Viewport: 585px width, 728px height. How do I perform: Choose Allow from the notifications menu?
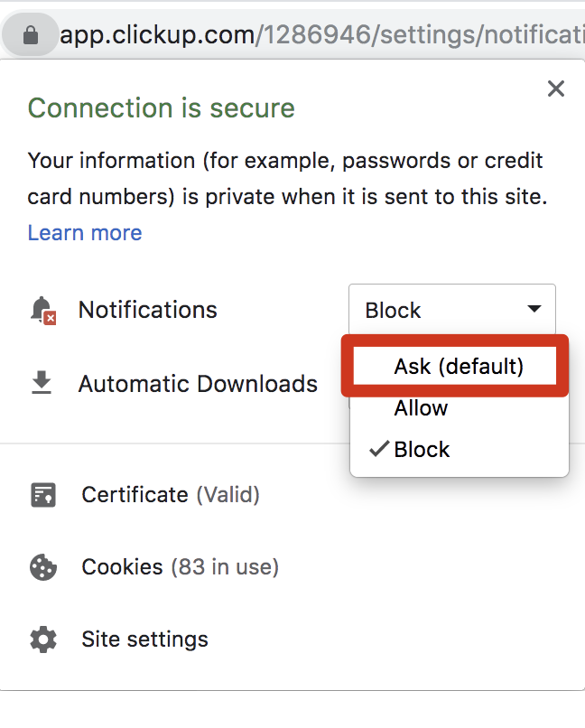coord(421,408)
